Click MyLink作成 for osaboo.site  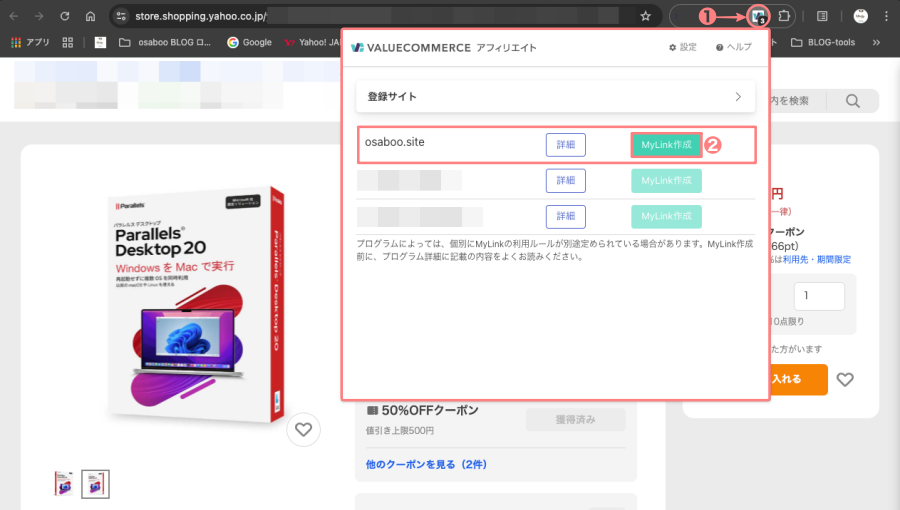pos(666,145)
